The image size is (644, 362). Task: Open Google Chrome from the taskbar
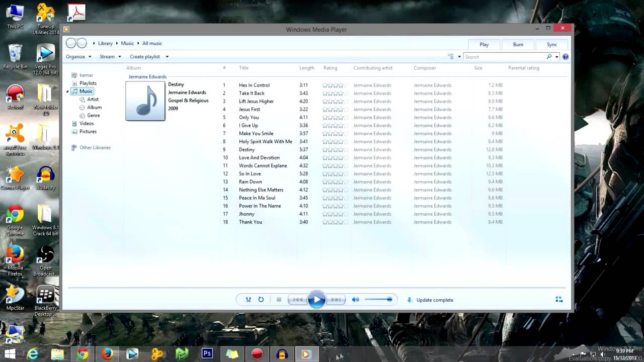(x=83, y=354)
